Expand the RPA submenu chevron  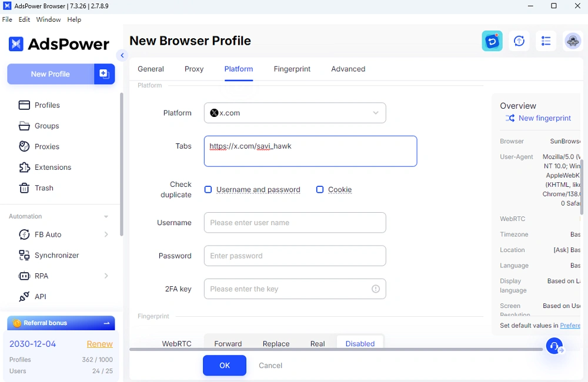pyautogui.click(x=106, y=276)
